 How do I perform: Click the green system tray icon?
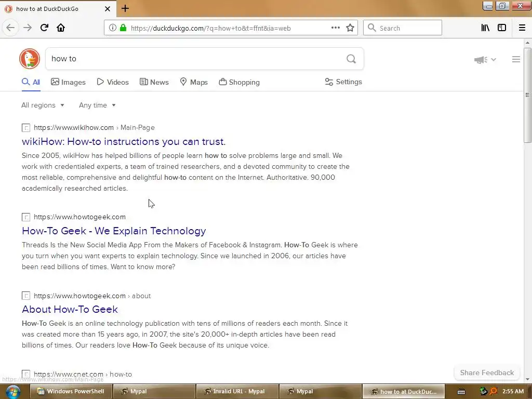click(x=484, y=392)
